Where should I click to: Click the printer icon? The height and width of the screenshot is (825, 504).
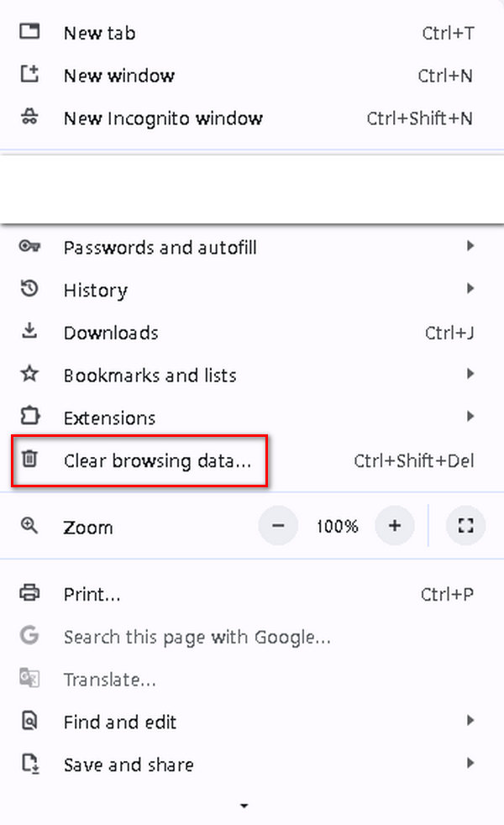tap(29, 594)
